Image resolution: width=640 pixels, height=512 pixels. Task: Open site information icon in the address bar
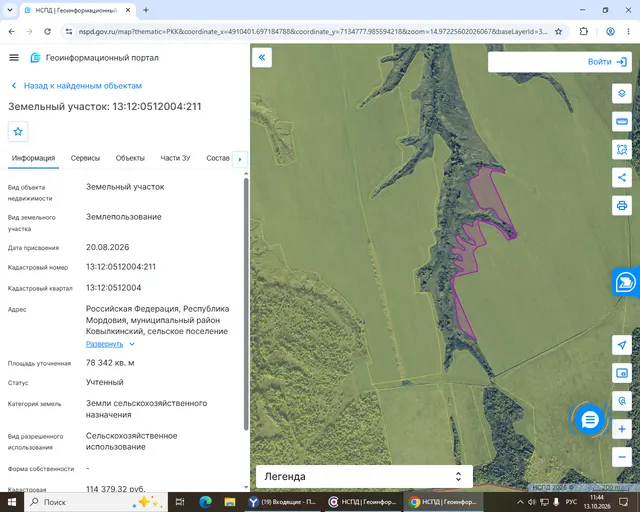pos(69,31)
